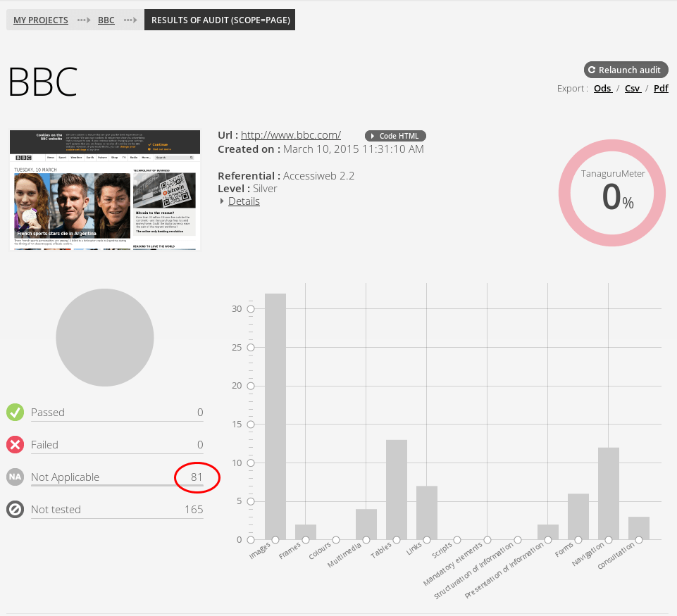Click the BBC page heading
Screen dimensions: 677x616
pos(43,82)
